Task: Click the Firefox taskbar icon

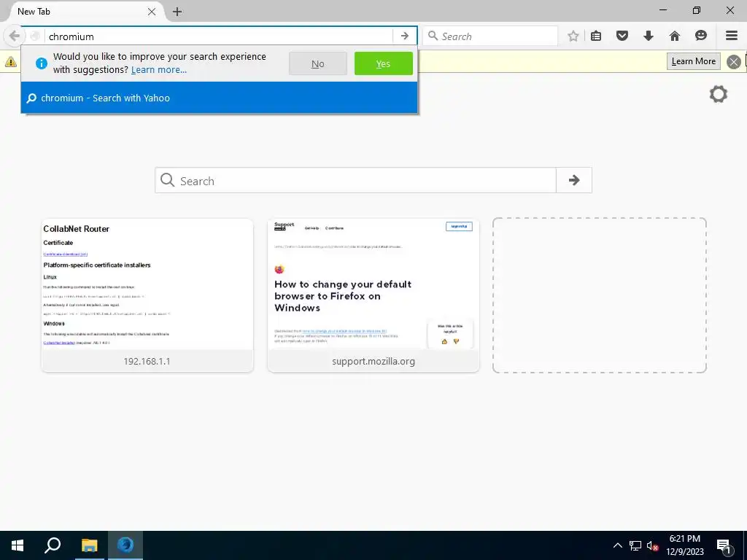Action: [125, 545]
